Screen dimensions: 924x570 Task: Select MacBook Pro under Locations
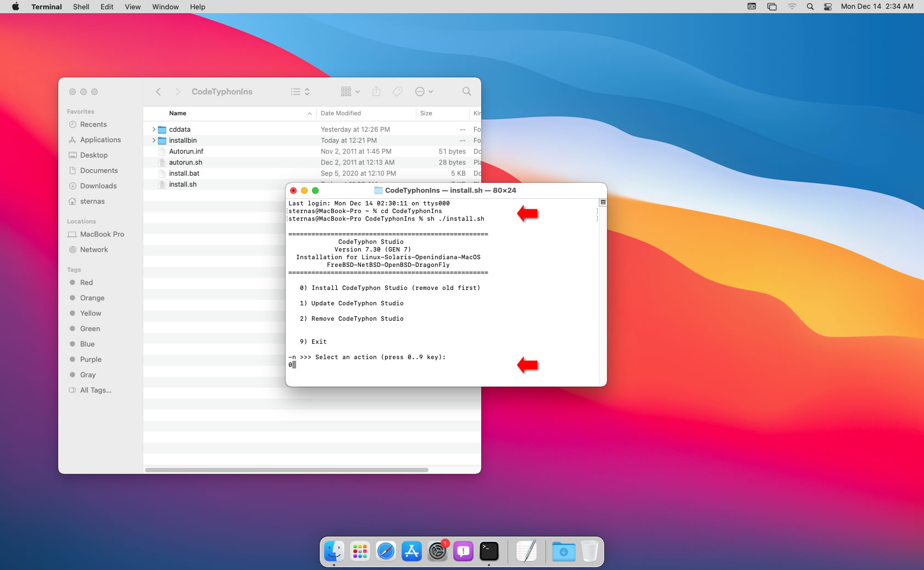(x=96, y=234)
